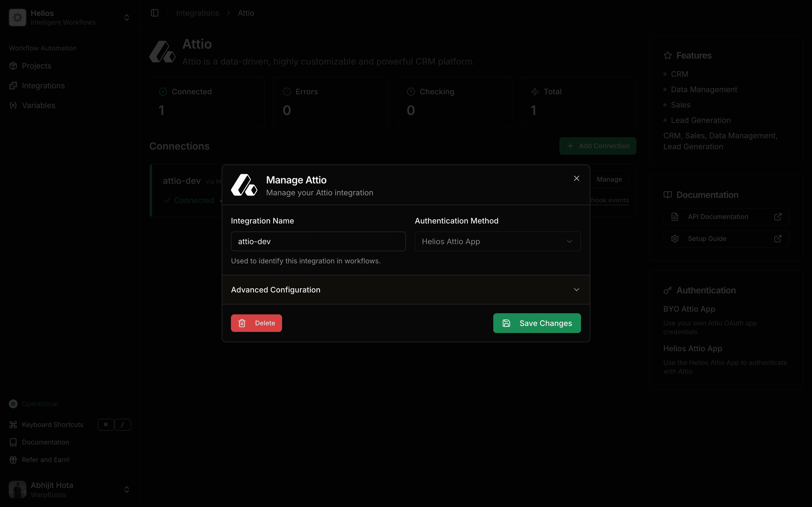812x507 pixels.
Task: Click the Integration Name text field
Action: coord(318,241)
